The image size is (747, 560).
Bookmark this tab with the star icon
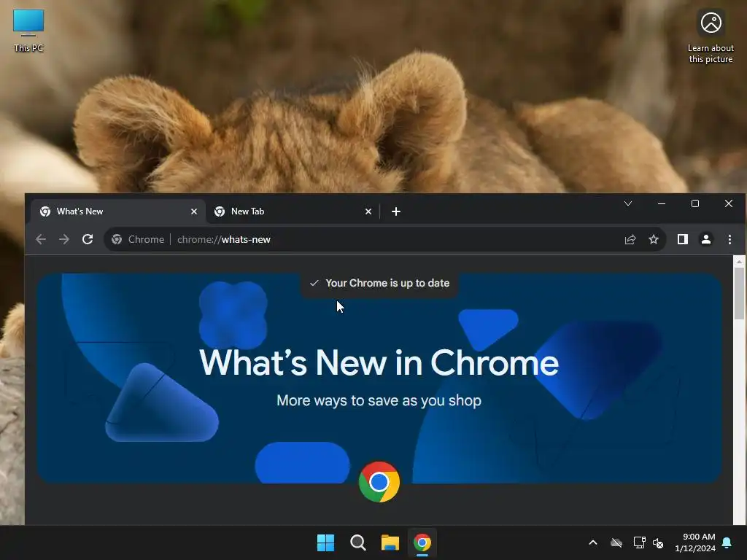tap(654, 239)
